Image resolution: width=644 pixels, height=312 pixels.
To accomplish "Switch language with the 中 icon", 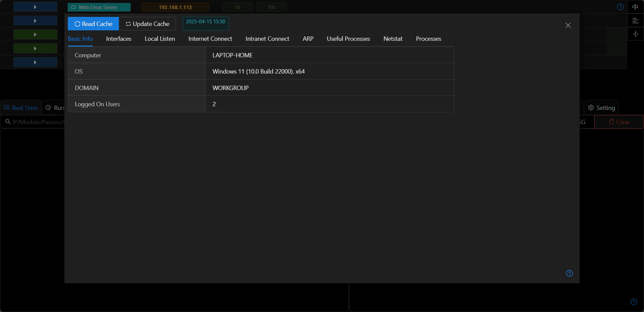I will pos(635,7).
